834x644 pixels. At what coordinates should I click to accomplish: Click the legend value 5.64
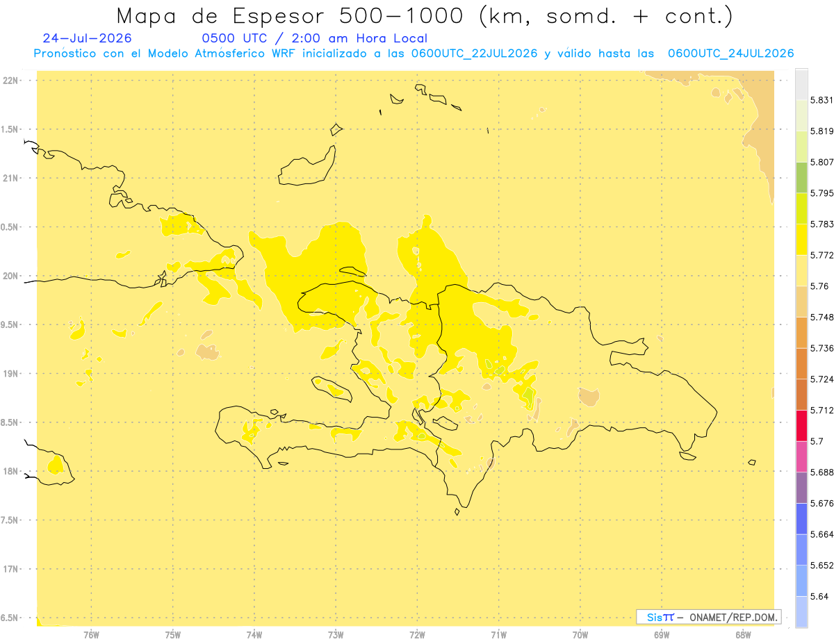pyautogui.click(x=819, y=597)
